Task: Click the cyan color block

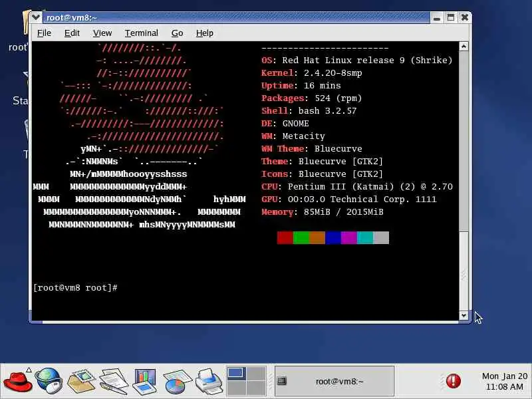Action: 365,237
